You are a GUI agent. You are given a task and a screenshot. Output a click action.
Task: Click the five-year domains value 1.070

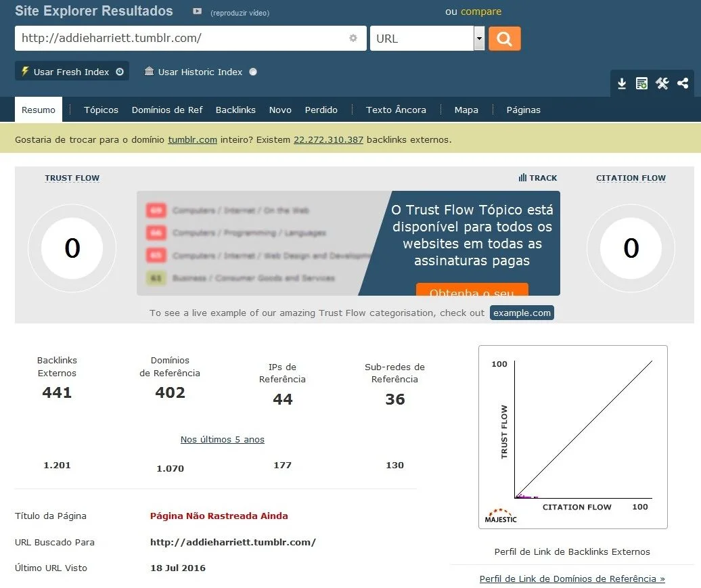click(170, 468)
